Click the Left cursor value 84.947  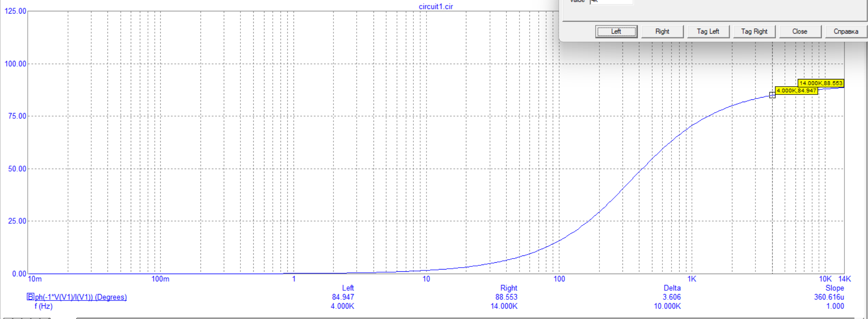pyautogui.click(x=343, y=297)
